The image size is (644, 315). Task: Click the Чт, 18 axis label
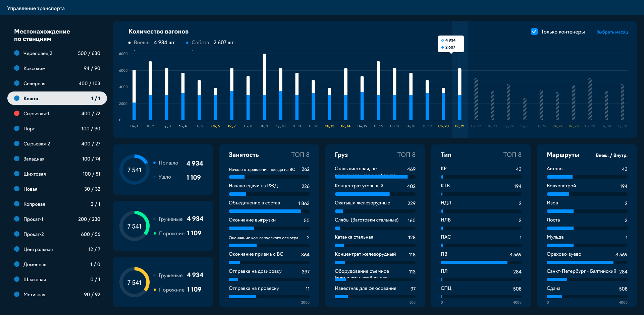coord(411,126)
